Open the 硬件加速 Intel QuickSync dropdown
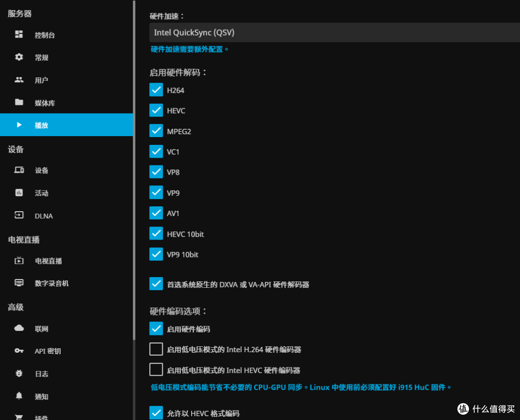This screenshot has width=520, height=420. click(332, 32)
